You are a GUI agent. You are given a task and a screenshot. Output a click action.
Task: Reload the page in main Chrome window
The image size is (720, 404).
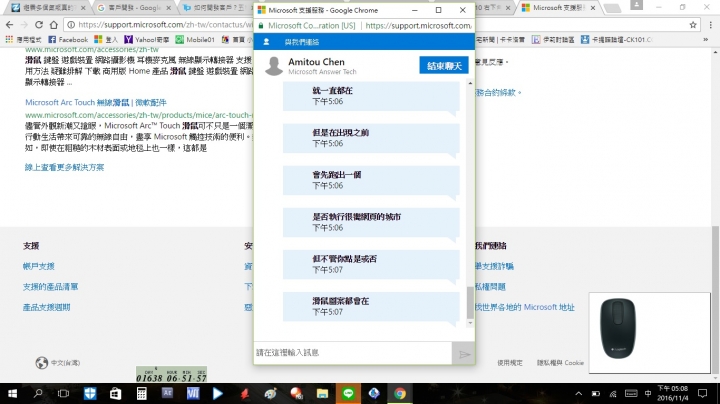click(39, 25)
